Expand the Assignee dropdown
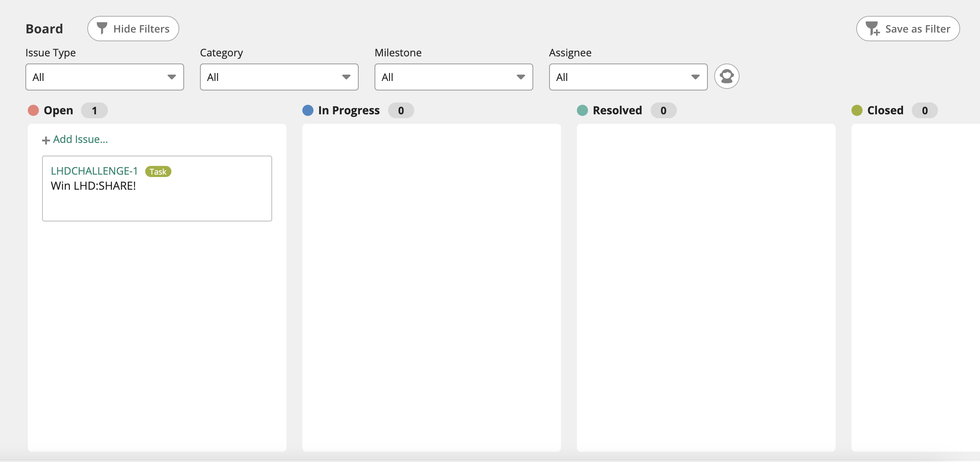Viewport: 980px width, 462px height. click(x=628, y=77)
